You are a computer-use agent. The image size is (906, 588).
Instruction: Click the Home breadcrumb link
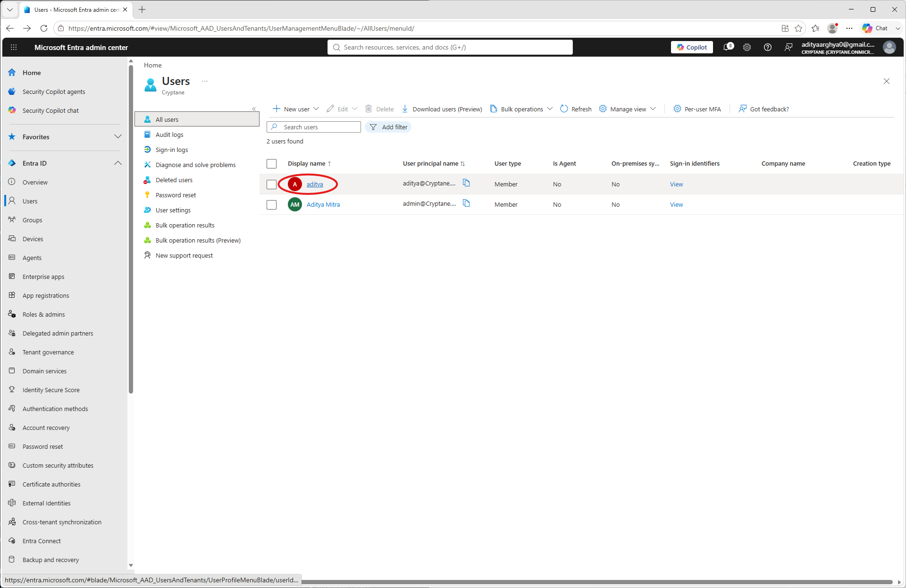[x=152, y=65]
